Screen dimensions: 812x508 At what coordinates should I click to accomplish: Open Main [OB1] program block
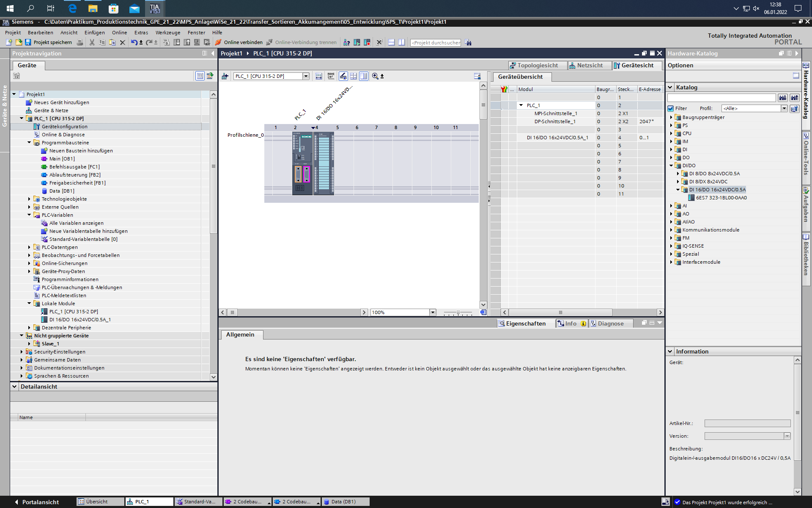(62, 159)
